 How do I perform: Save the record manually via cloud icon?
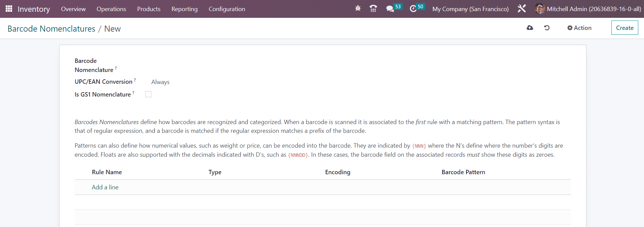click(530, 28)
